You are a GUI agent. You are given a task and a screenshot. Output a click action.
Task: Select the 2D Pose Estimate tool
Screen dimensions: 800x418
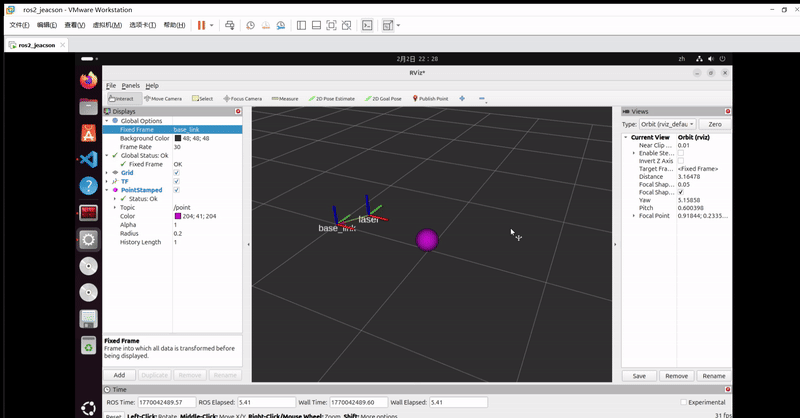[332, 99]
